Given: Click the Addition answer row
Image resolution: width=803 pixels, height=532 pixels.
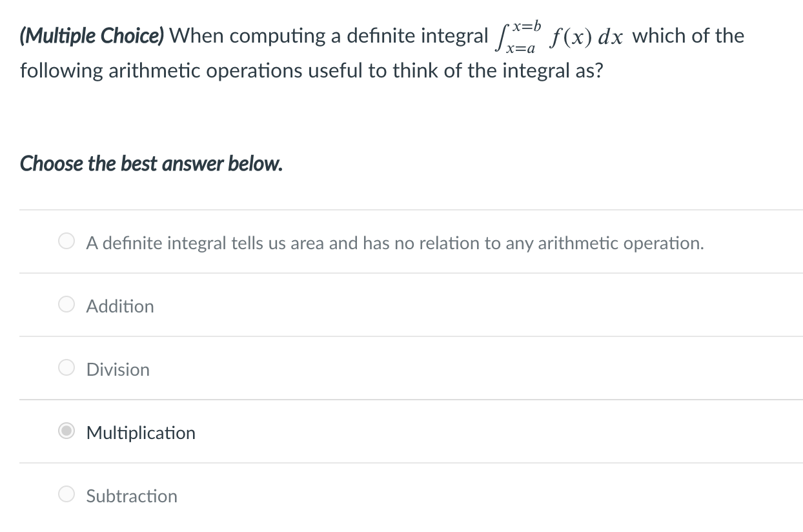Looking at the screenshot, I should pos(387,306).
